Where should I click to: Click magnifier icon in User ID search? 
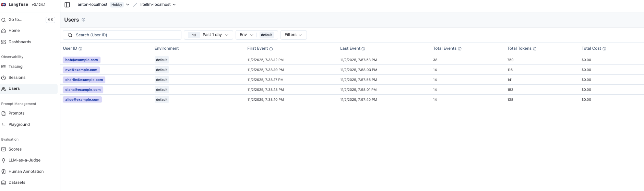pyautogui.click(x=70, y=35)
